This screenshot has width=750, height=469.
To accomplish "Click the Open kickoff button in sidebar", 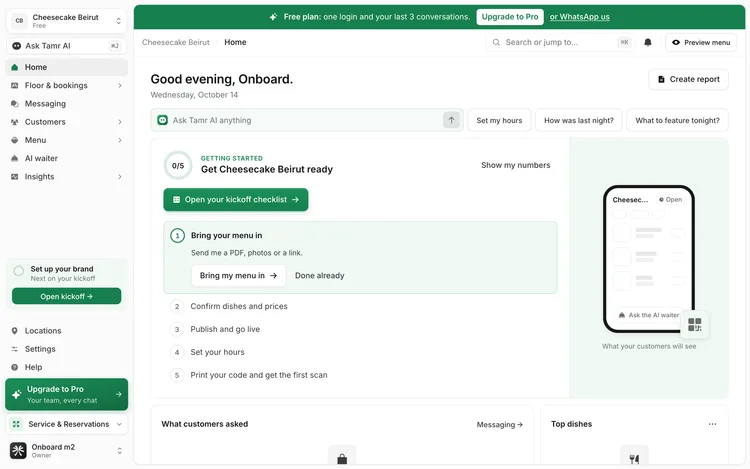I will click(66, 296).
